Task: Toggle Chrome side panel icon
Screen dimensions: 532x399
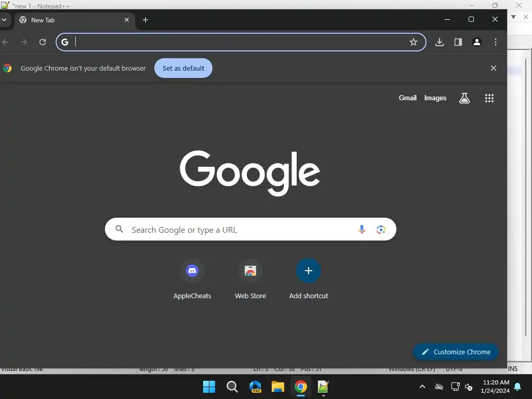Action: tap(458, 42)
